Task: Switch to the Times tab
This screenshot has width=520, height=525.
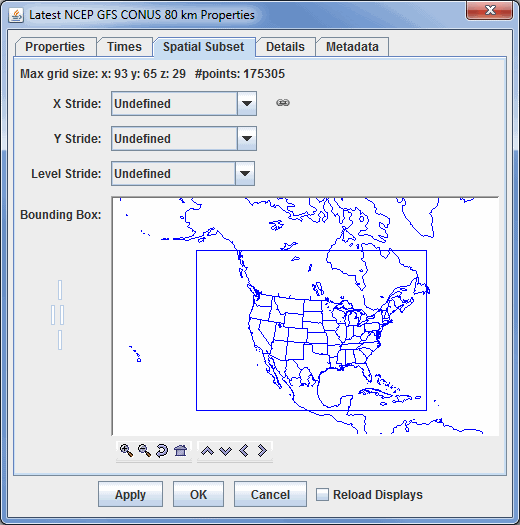Action: pos(125,47)
